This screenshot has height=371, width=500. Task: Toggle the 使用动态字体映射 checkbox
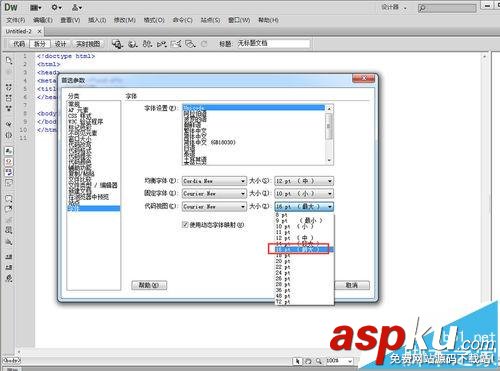[x=185, y=225]
